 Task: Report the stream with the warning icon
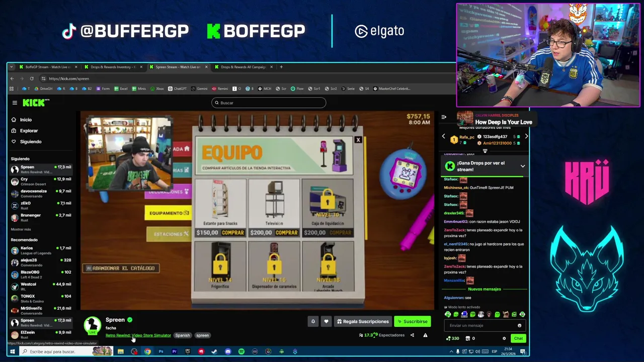pos(425,335)
